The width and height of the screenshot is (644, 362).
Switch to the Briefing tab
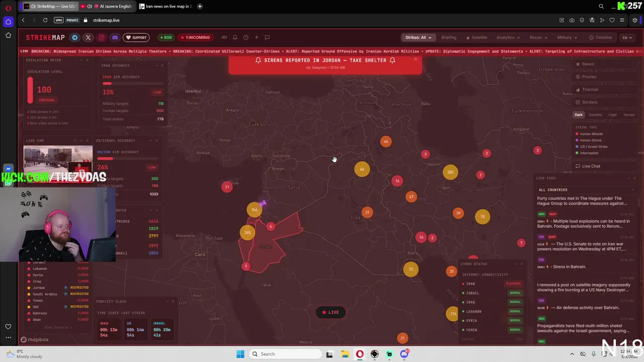(x=449, y=37)
